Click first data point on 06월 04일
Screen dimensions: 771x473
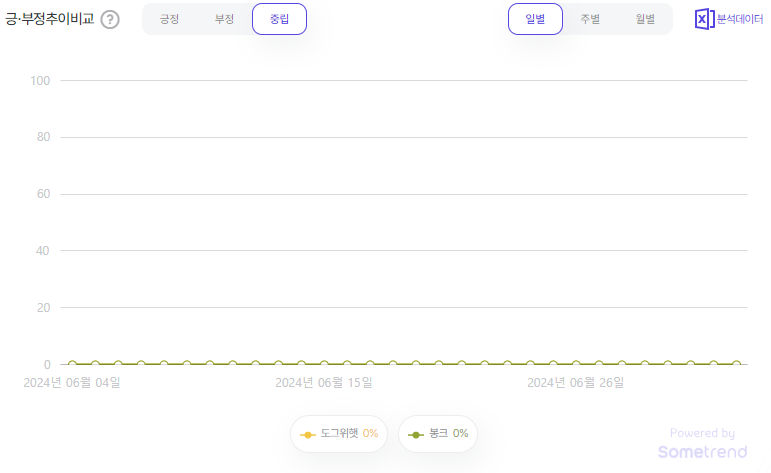pyautogui.click(x=72, y=364)
